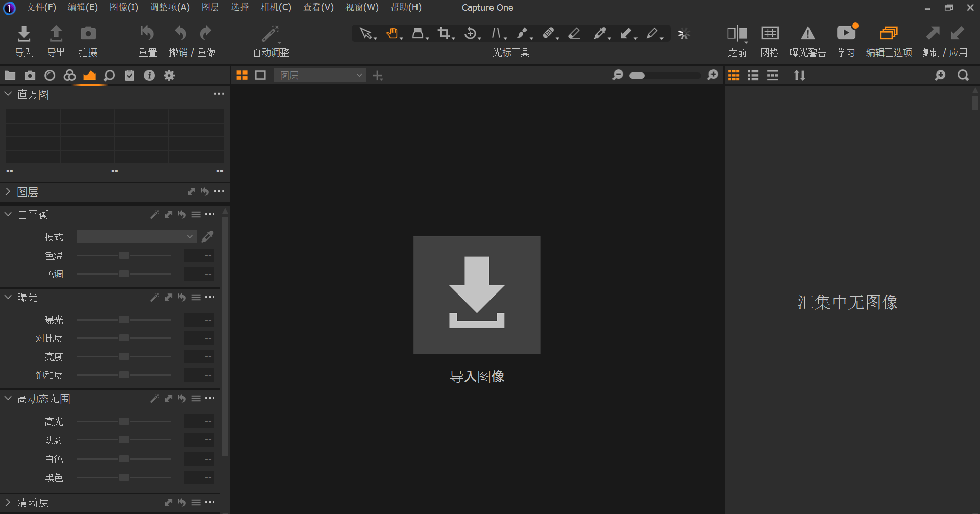
Task: Switch browser to list view
Action: (x=753, y=75)
